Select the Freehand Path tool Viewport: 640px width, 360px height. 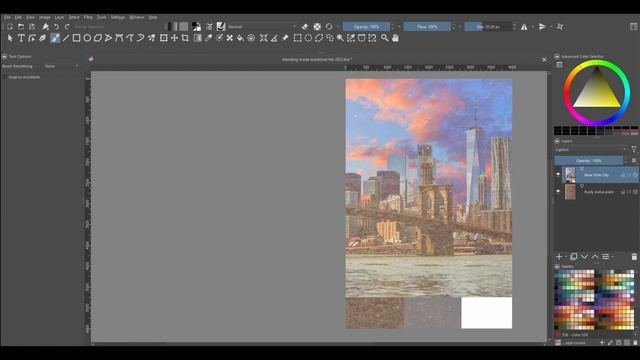(x=130, y=38)
